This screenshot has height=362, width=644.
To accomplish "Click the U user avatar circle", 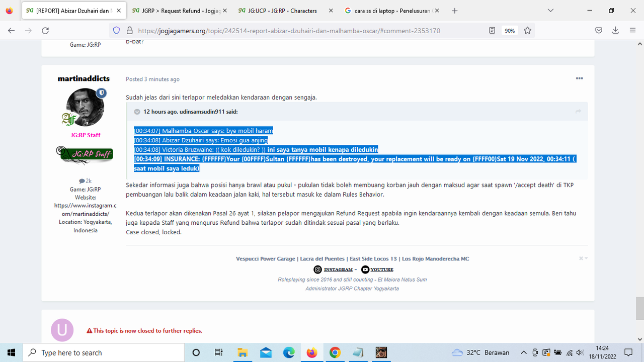I will 62,330.
